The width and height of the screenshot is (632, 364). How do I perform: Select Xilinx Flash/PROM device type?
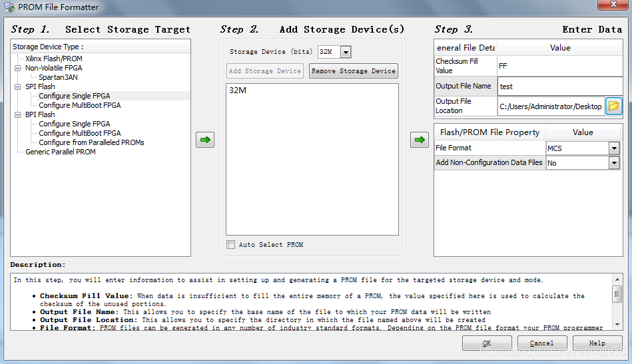(53, 59)
